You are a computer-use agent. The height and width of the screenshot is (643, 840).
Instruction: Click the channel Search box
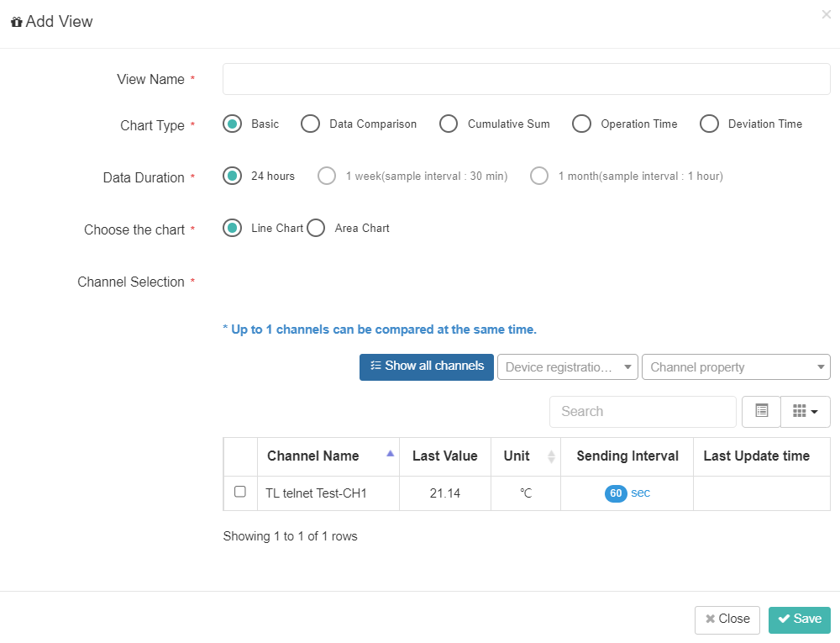643,412
